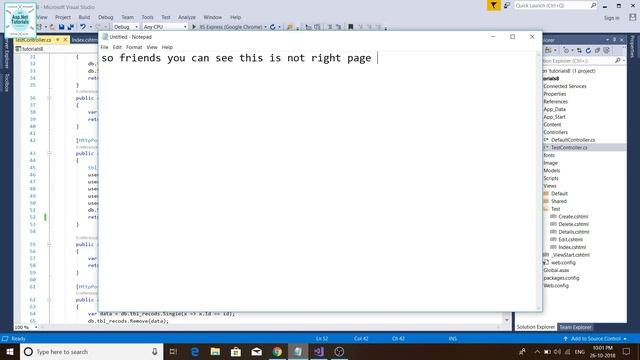Image resolution: width=640 pixels, height=360 pixels.
Task: Switch to Index.cshtml editor tab
Action: coord(84,40)
